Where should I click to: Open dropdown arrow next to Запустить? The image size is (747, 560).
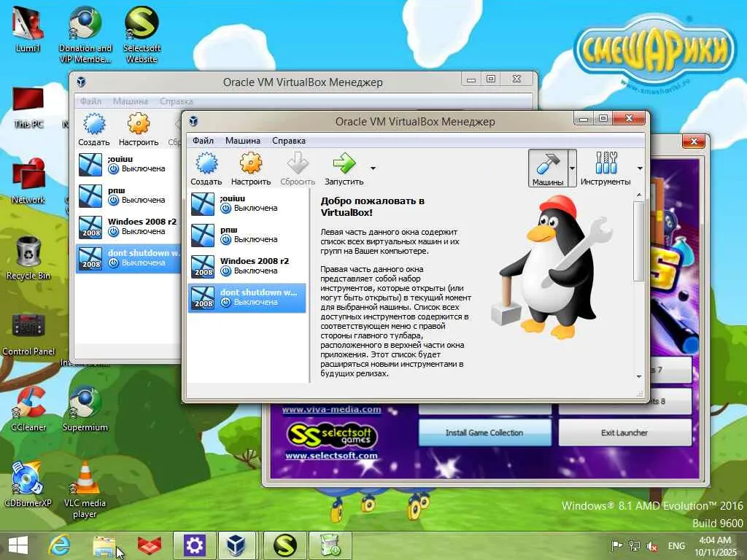[373, 168]
